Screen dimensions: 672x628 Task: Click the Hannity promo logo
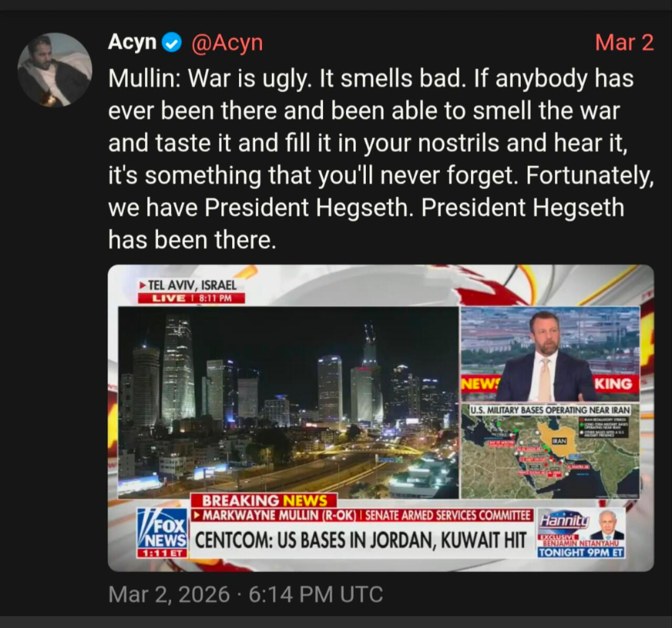pyautogui.click(x=564, y=521)
